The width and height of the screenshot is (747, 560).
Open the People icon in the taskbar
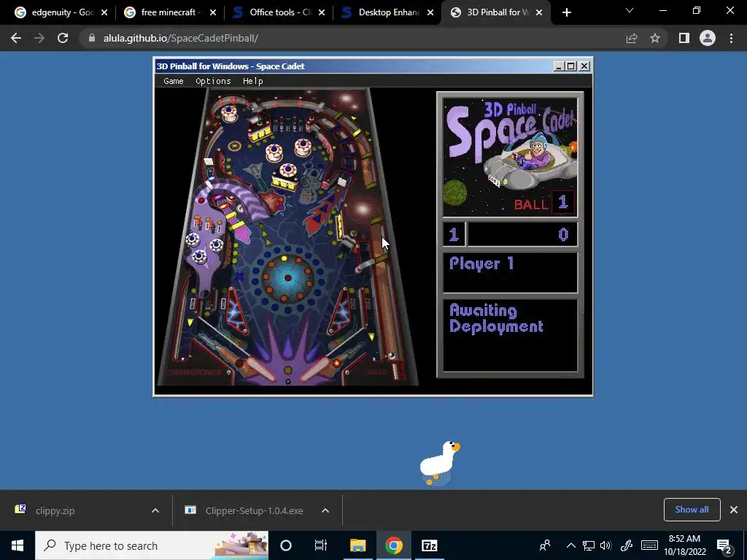(x=545, y=545)
